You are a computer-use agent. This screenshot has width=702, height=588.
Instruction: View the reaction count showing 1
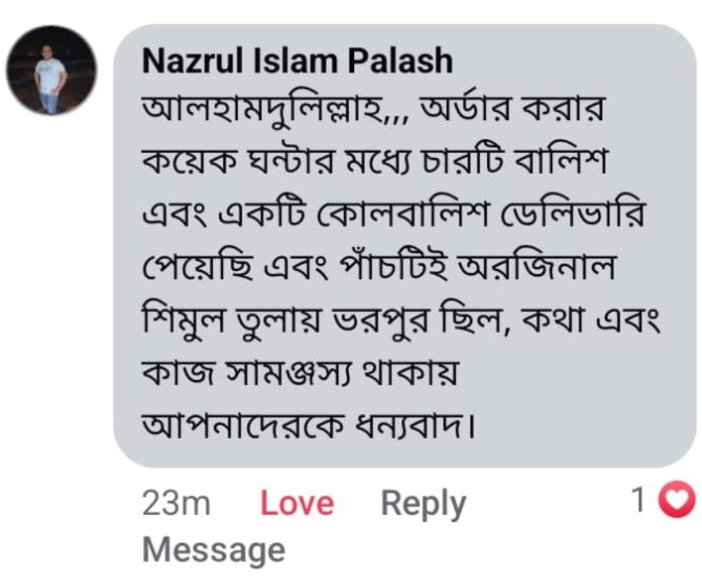(x=639, y=501)
